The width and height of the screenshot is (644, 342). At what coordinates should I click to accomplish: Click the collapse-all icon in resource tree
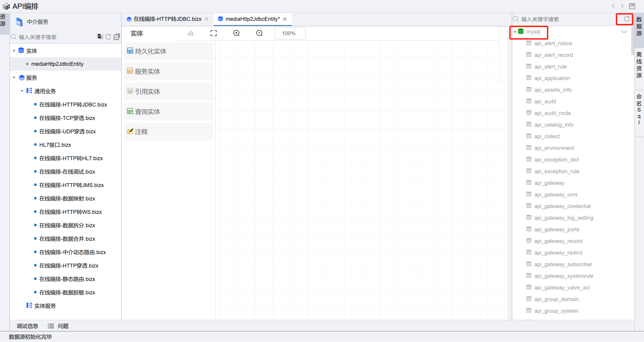tap(117, 37)
